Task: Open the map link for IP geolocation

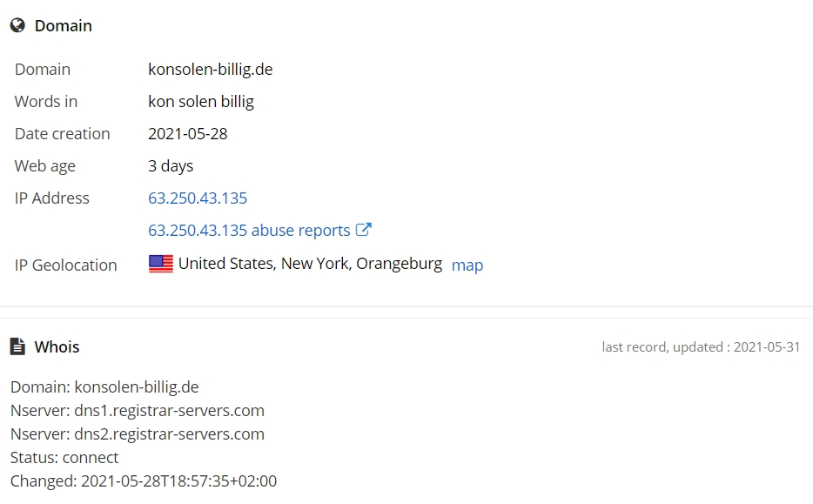Action: coord(467,265)
